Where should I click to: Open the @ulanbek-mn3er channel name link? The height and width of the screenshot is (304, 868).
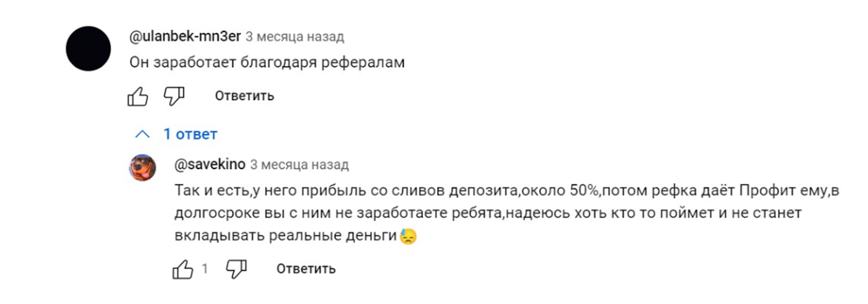click(x=185, y=36)
